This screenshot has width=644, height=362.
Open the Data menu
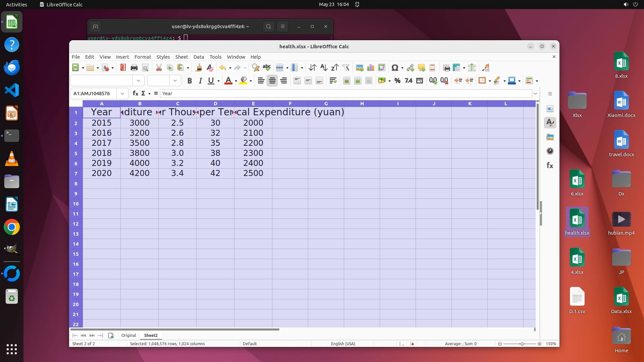pos(199,57)
